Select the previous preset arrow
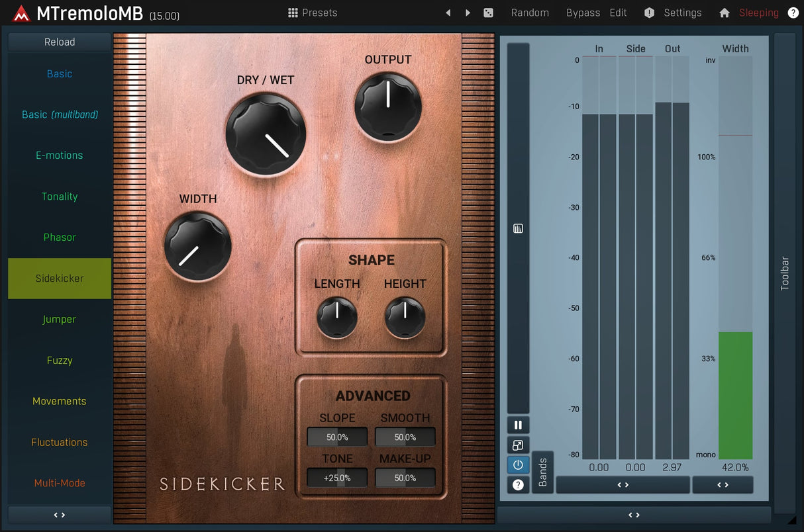Viewport: 804px width, 532px height. point(448,13)
